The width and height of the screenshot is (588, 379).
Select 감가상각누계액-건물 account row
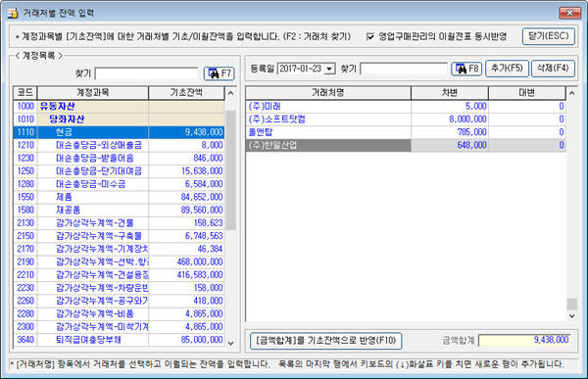[119, 223]
